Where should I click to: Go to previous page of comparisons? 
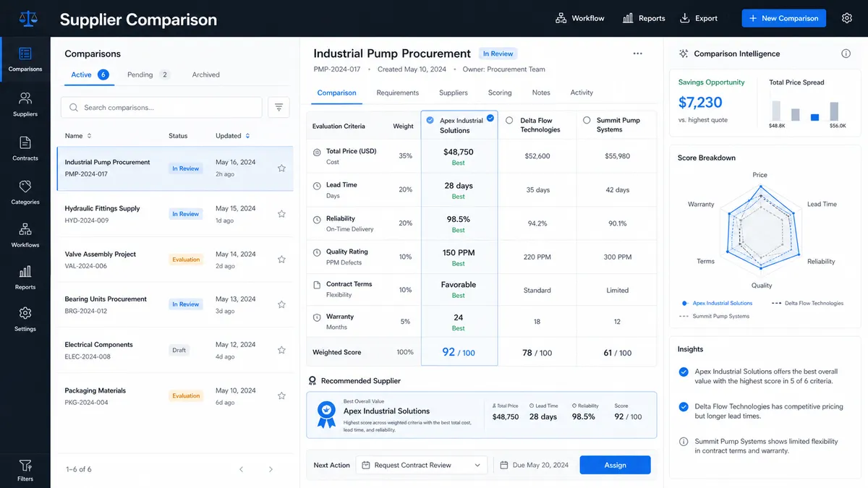pos(242,469)
